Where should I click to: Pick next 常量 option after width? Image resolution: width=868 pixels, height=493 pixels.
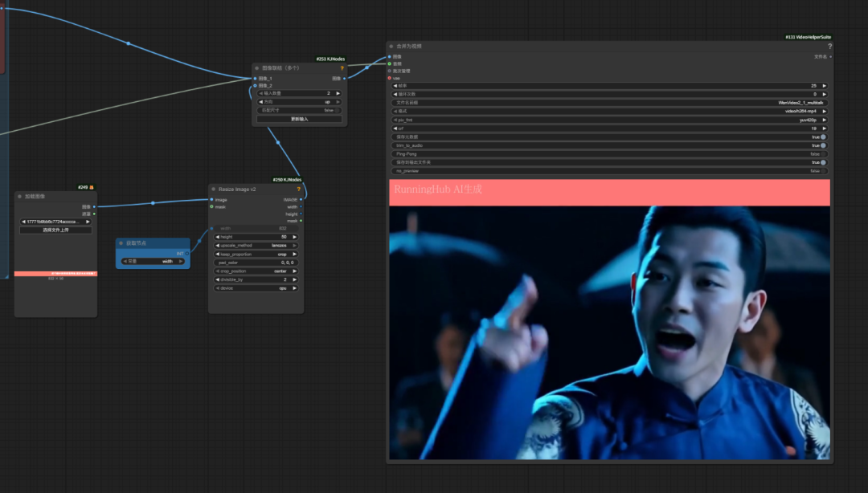click(181, 261)
